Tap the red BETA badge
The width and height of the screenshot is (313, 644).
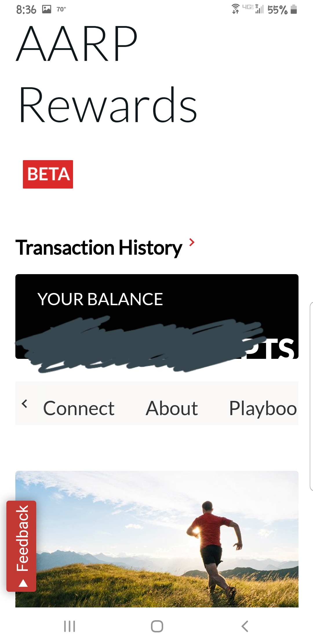(x=48, y=174)
